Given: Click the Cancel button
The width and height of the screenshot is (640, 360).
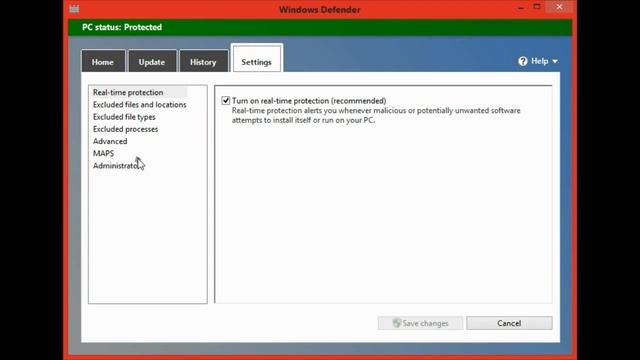Looking at the screenshot, I should pos(509,323).
